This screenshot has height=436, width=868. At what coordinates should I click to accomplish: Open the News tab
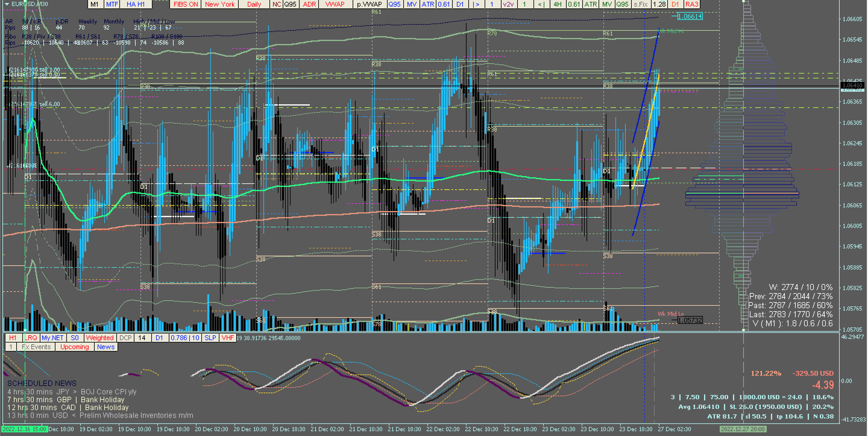pos(106,347)
